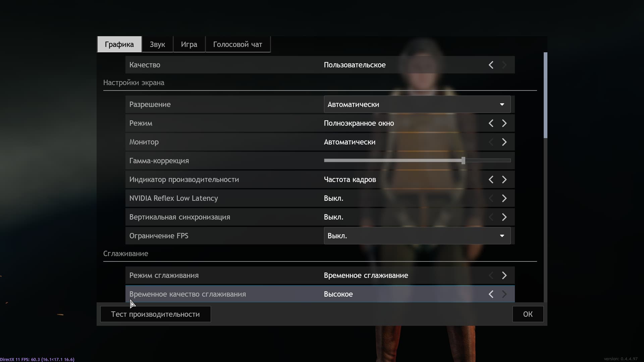644x362 pixels.
Task: Click right arrow for NVIDIA Reflex Low Latency
Action: pos(504,198)
